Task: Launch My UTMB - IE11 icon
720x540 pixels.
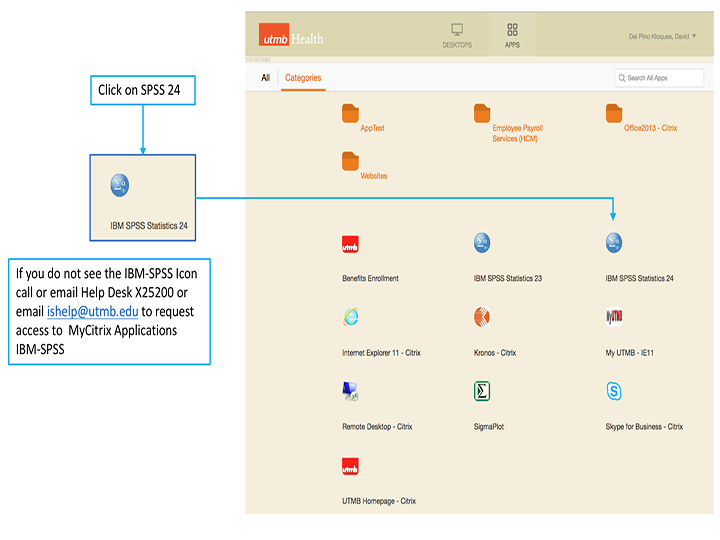Action: click(x=614, y=317)
